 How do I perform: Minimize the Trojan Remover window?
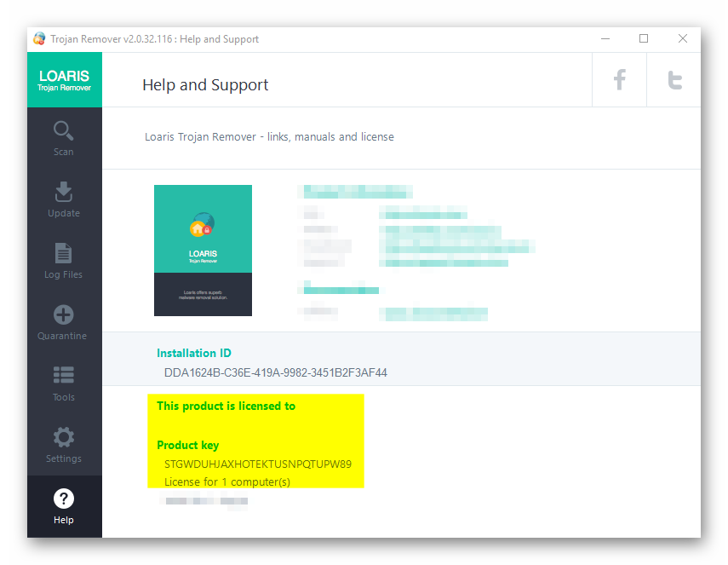tap(605, 39)
